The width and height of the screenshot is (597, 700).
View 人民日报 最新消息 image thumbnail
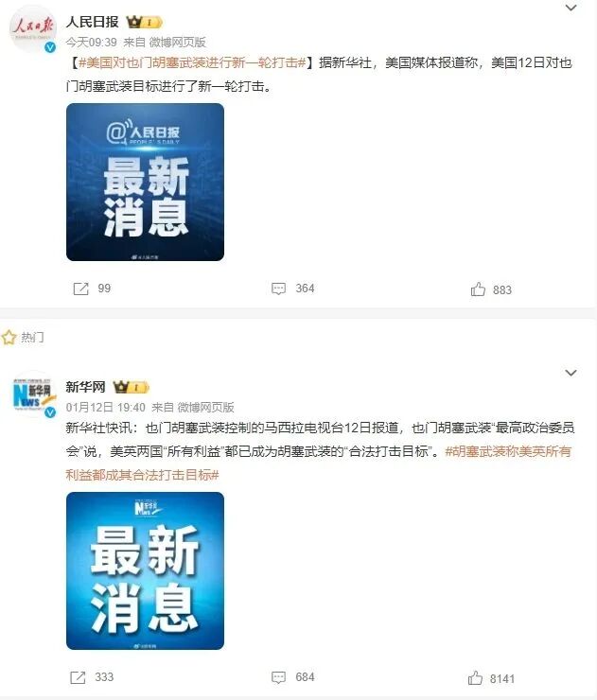[145, 183]
